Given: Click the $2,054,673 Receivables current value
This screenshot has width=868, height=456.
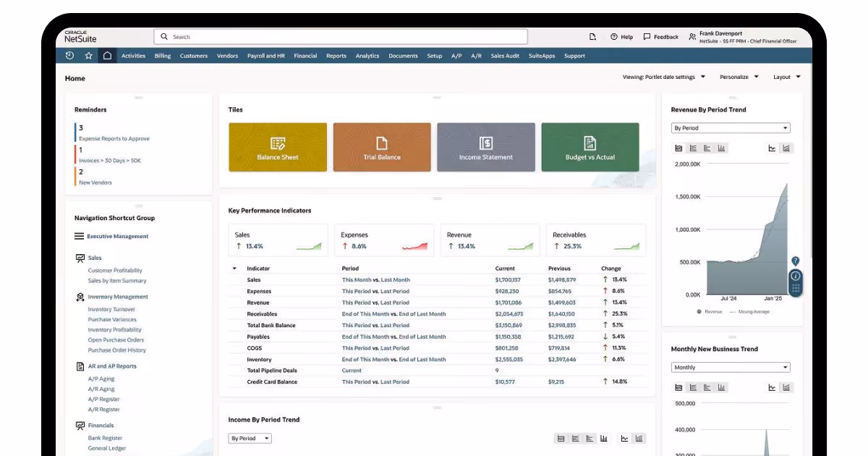Looking at the screenshot, I should coord(509,314).
